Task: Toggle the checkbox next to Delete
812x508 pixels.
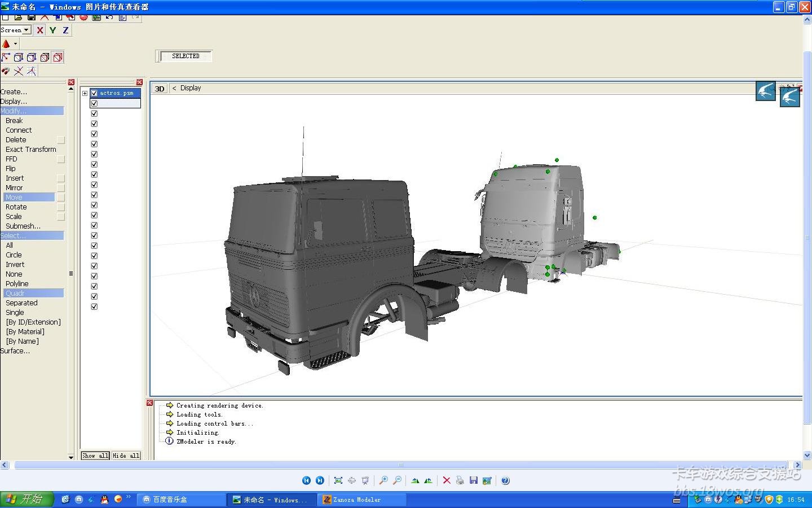Action: pyautogui.click(x=61, y=140)
